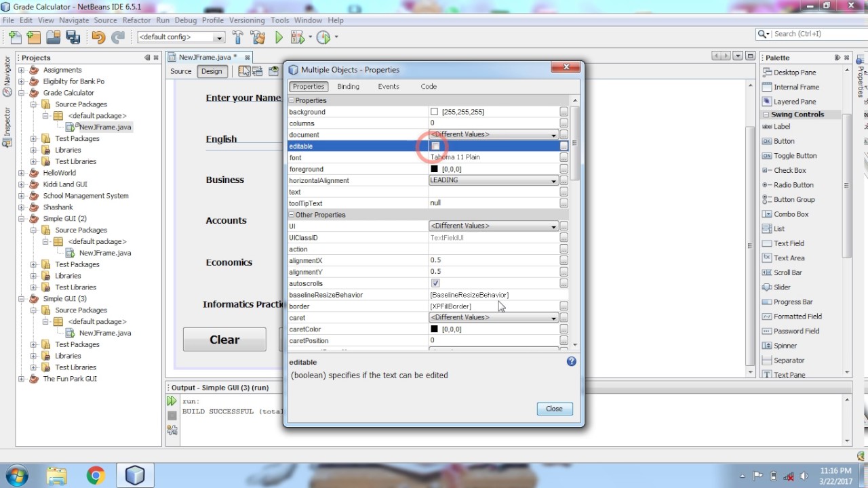Screen dimensions: 868x488
Task: Open the caret property dropdown
Action: 554,318
